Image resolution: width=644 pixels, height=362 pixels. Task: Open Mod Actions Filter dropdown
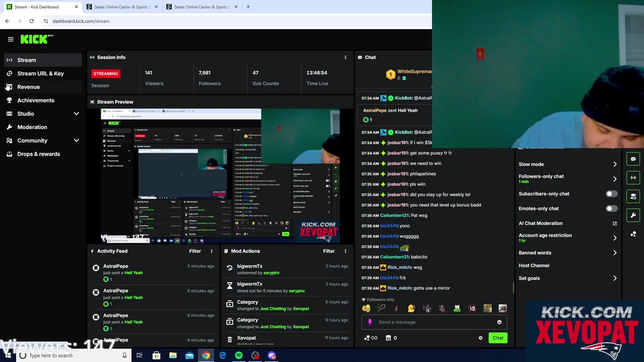(329, 251)
